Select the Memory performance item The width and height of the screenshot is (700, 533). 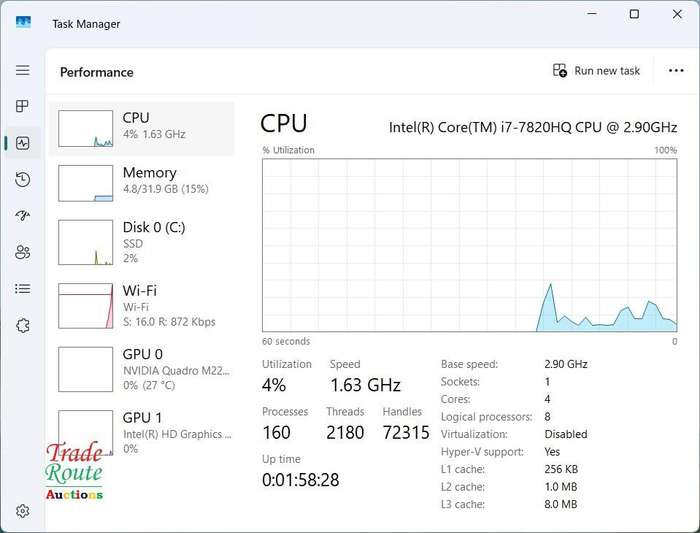141,183
